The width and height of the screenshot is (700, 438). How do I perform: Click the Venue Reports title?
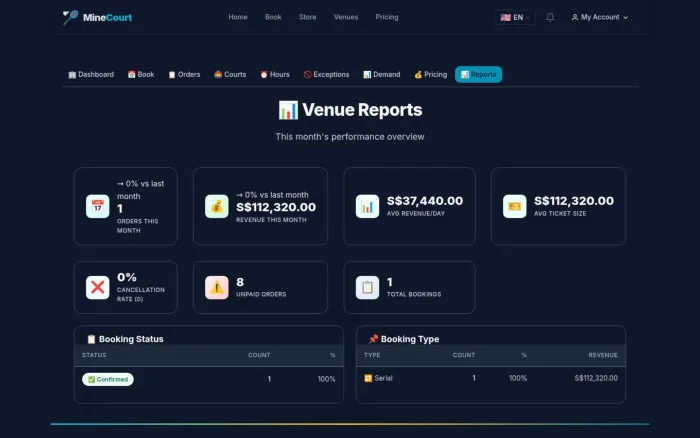362,110
